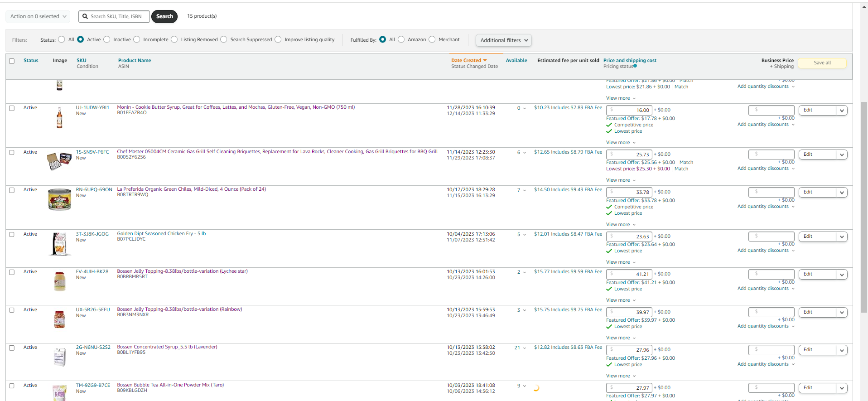Click fee $10.23 for Monin Syrup
The width and height of the screenshot is (868, 401).
pyautogui.click(x=568, y=108)
